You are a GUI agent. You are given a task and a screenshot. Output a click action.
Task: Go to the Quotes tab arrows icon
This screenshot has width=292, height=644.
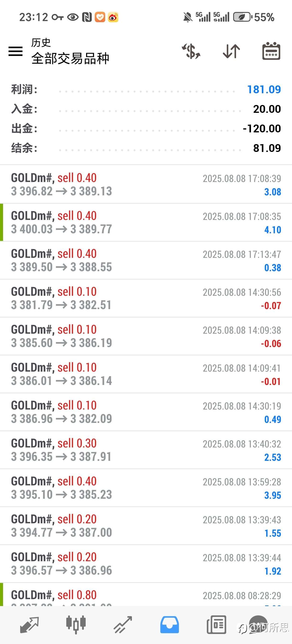coord(29,625)
